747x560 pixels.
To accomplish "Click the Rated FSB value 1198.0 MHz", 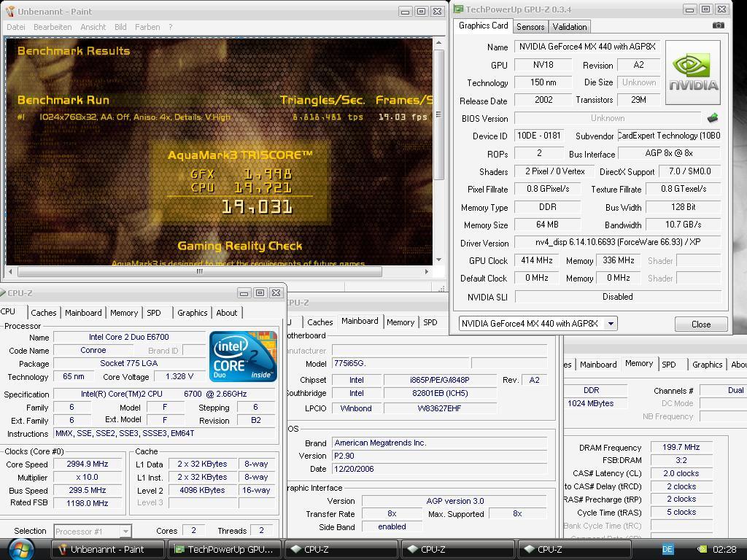I will tap(88, 503).
